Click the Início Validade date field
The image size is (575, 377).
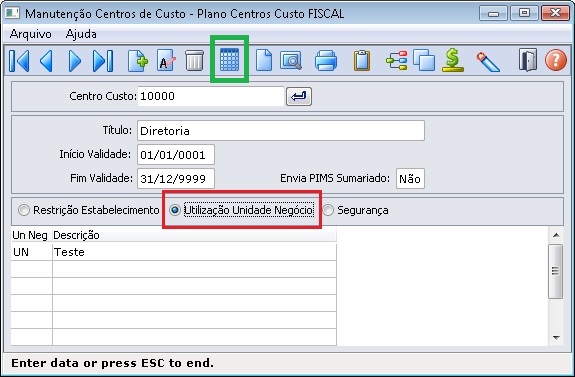click(x=176, y=155)
